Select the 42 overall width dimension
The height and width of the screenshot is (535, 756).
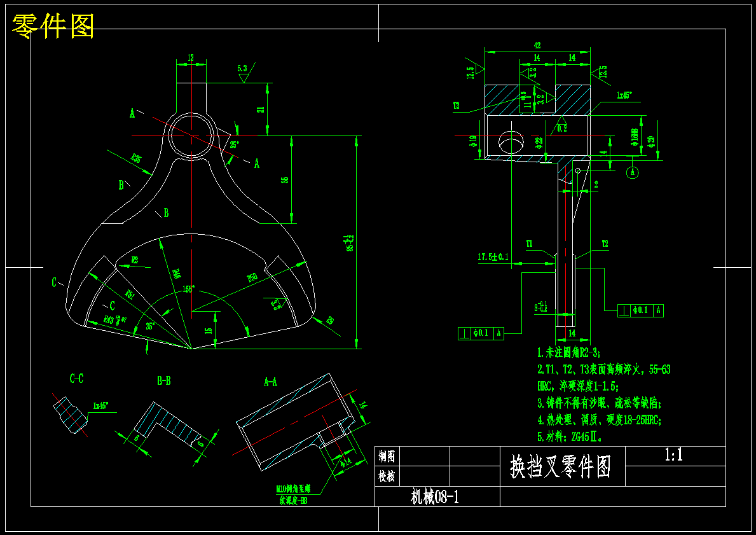pos(537,45)
